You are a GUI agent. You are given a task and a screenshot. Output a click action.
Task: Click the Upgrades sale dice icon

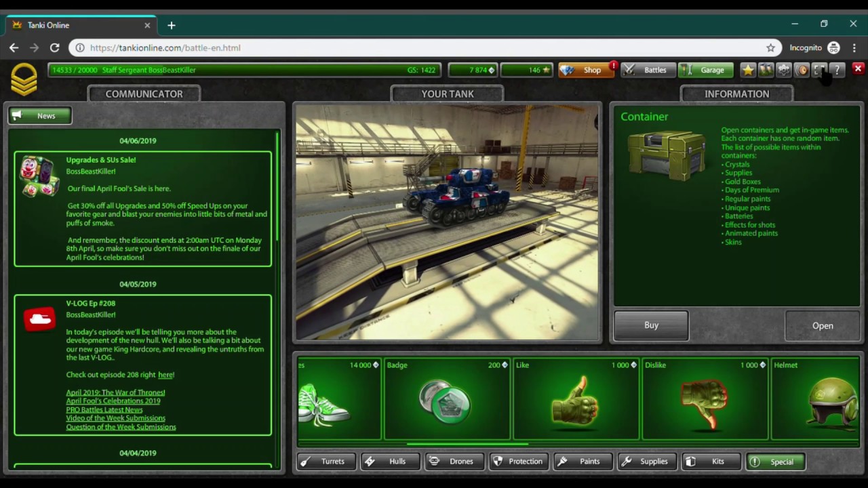[39, 177]
